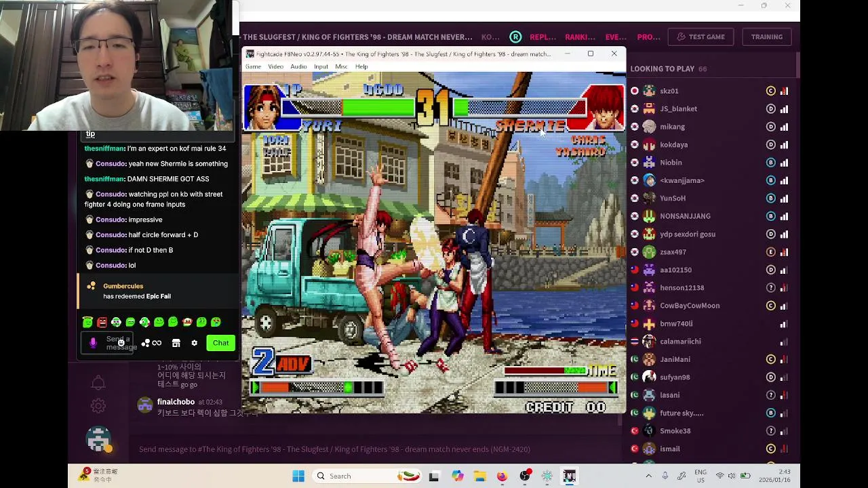Open the emoji picker smiley icon
Viewport: 868px width, 488px height.
pos(121,343)
